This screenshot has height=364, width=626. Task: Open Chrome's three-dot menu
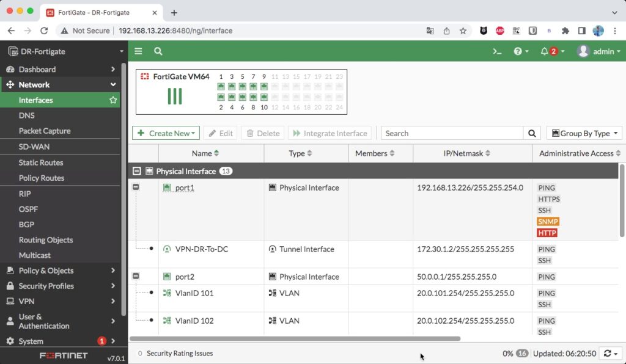[x=615, y=31]
